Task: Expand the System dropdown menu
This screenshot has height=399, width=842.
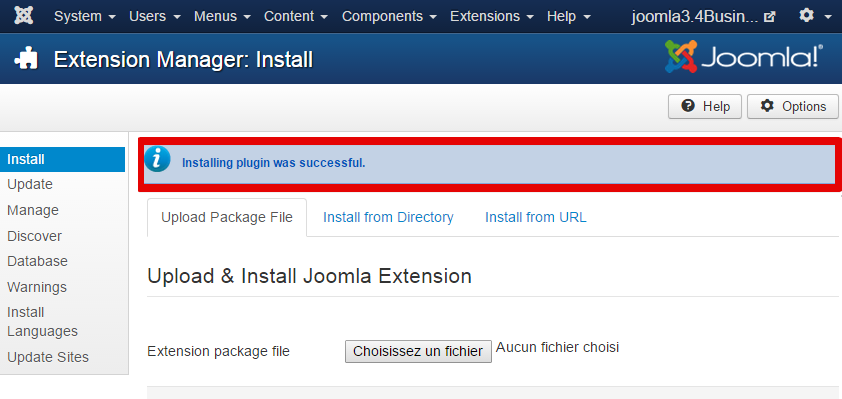Action: coord(85,17)
